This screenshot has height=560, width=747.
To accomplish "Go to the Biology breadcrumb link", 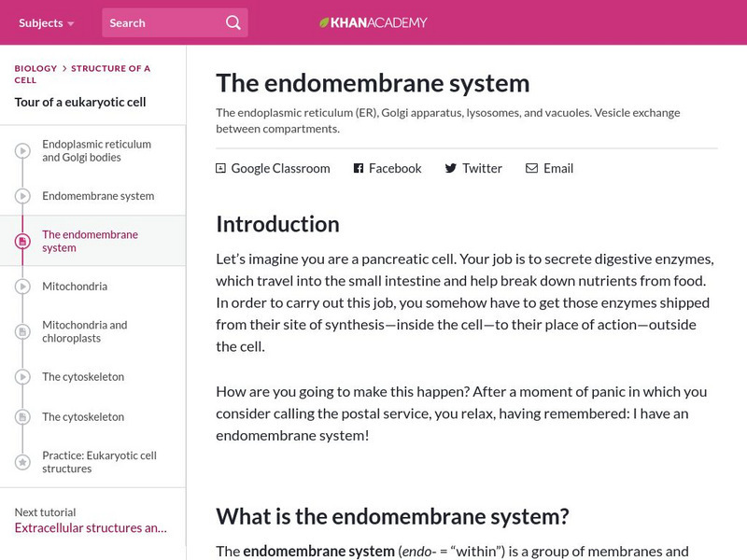I will coord(35,68).
